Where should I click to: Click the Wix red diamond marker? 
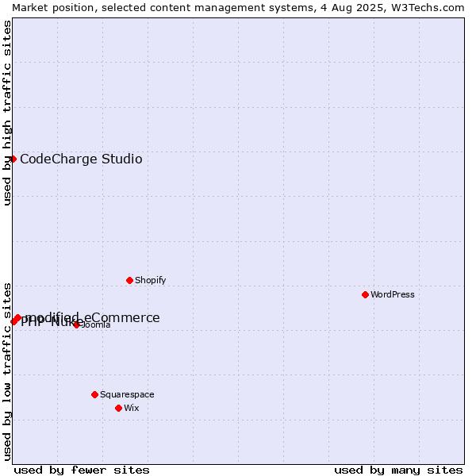click(x=119, y=408)
